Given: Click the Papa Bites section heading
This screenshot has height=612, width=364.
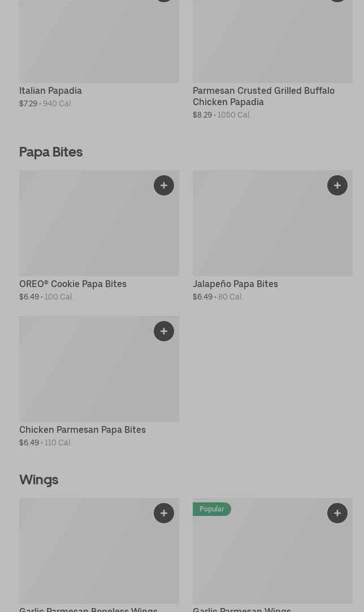Looking at the screenshot, I should click(x=51, y=152).
